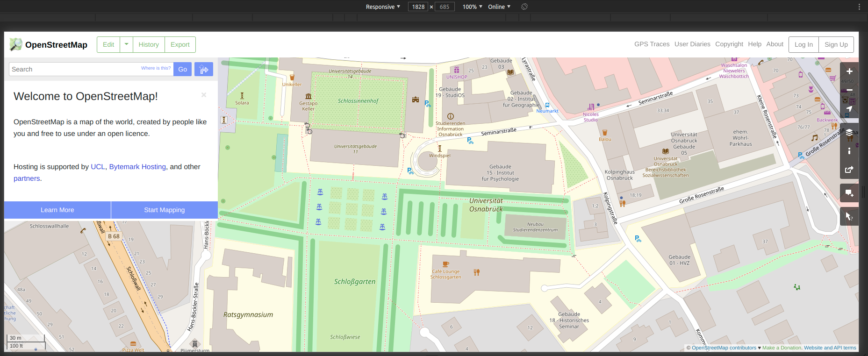Click the Solara monument icon
The width and height of the screenshot is (868, 356).
tap(242, 95)
